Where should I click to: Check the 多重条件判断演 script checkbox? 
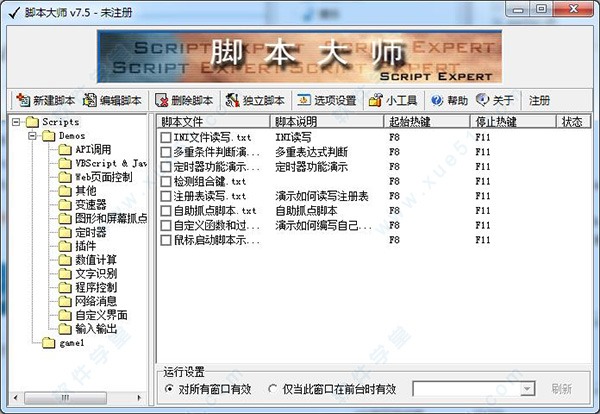166,152
